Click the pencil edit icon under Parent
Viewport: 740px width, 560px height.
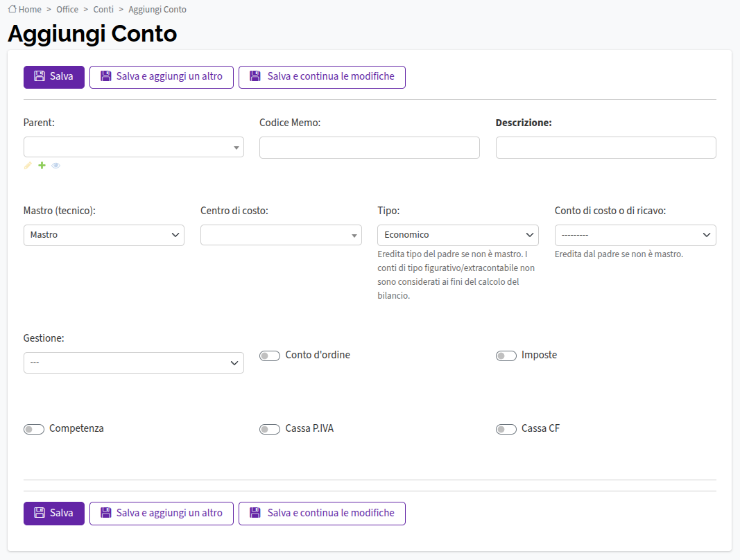pos(28,165)
